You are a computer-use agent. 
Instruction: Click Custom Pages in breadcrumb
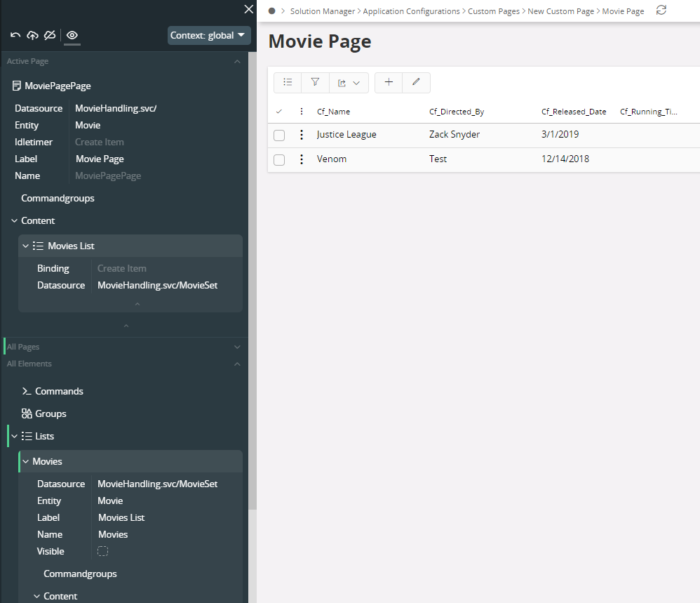coord(494,11)
